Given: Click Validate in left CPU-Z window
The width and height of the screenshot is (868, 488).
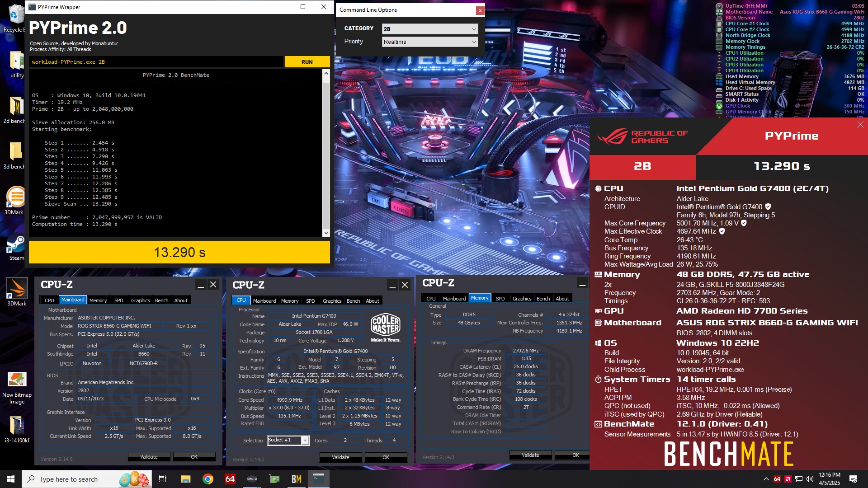Looking at the screenshot, I should [149, 457].
